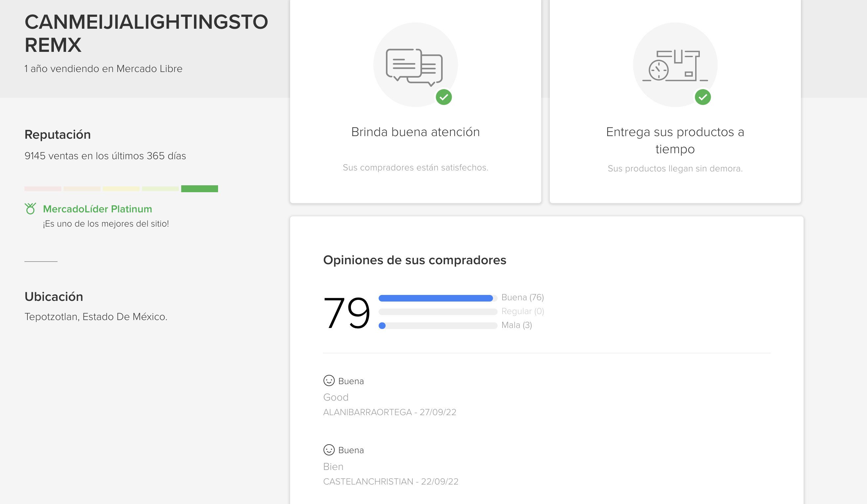Click the green checkmark on attention badge
867x504 pixels.
point(444,97)
